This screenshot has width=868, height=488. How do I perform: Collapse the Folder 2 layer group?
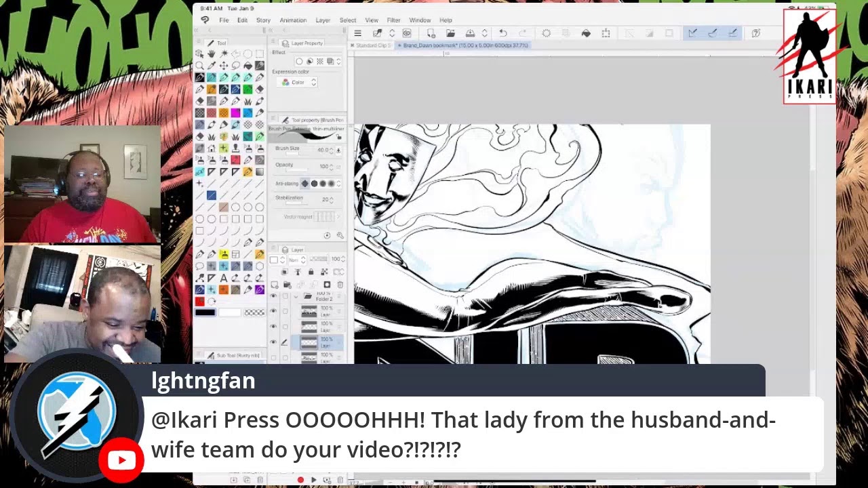coord(296,297)
